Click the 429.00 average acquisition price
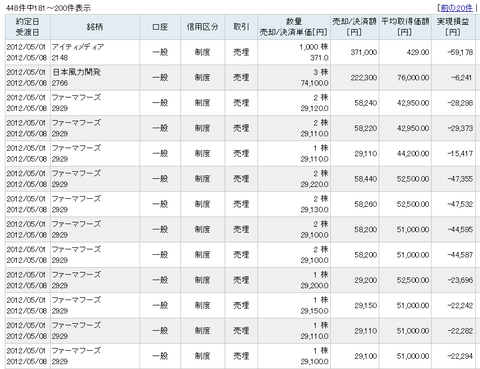 (x=418, y=52)
